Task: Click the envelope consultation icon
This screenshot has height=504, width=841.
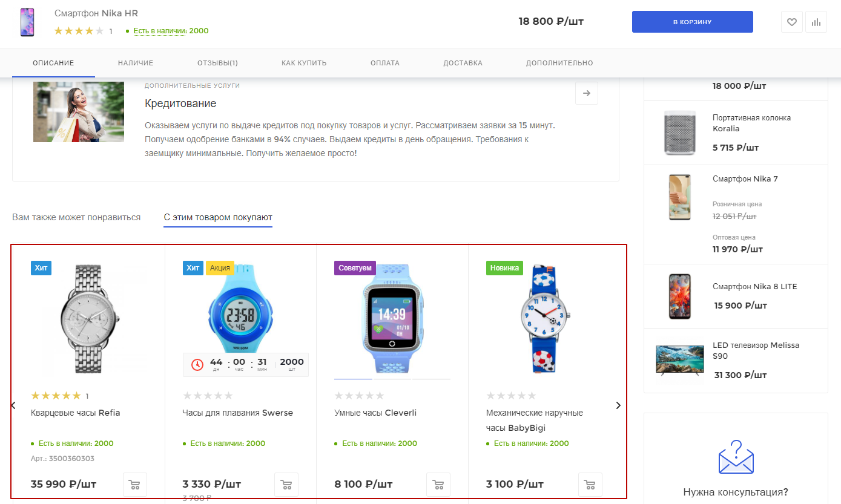Action: [736, 457]
